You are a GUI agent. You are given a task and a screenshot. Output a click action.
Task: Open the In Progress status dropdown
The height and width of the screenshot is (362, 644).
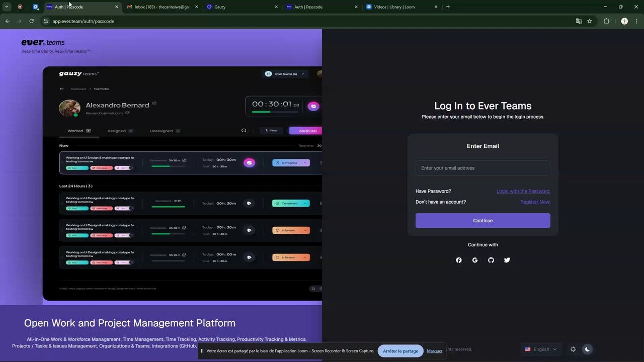pos(291,163)
